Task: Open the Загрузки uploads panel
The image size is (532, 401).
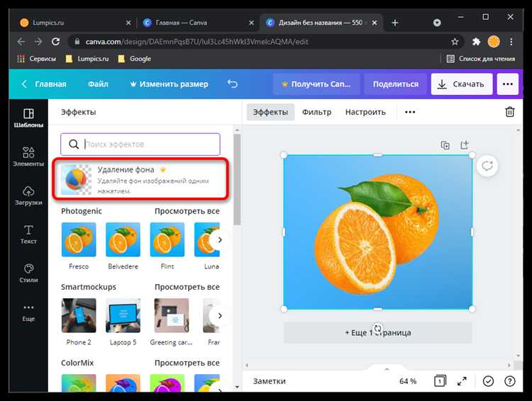Action: click(28, 196)
